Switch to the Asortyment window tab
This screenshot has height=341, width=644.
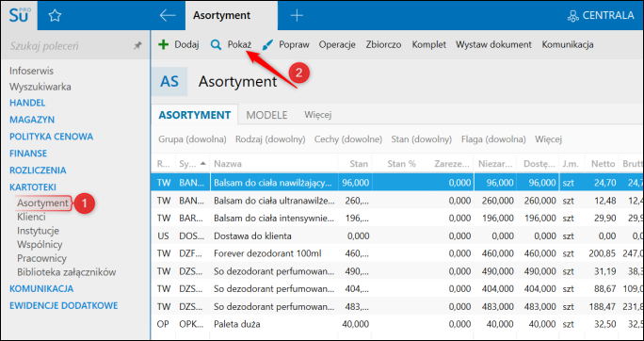pyautogui.click(x=232, y=16)
